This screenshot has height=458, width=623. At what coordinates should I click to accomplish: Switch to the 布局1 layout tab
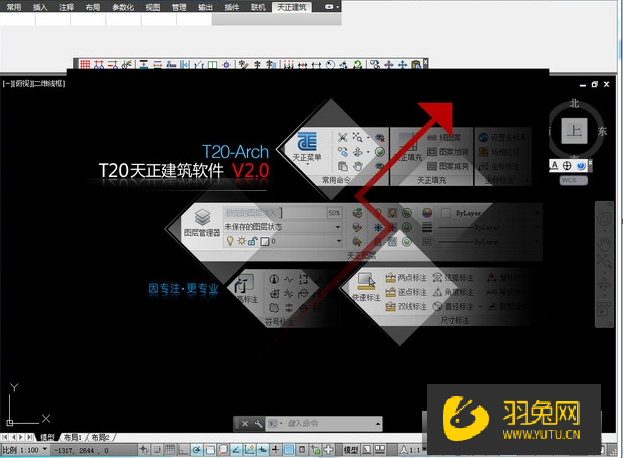point(73,437)
